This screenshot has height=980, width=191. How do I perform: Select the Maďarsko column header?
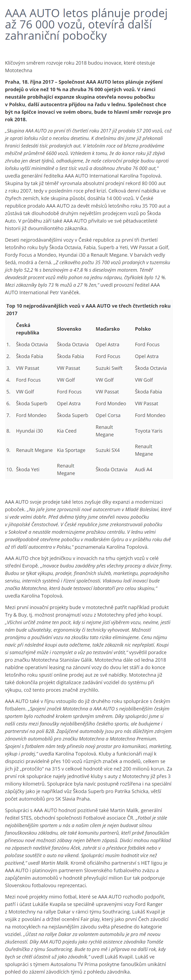point(108,329)
